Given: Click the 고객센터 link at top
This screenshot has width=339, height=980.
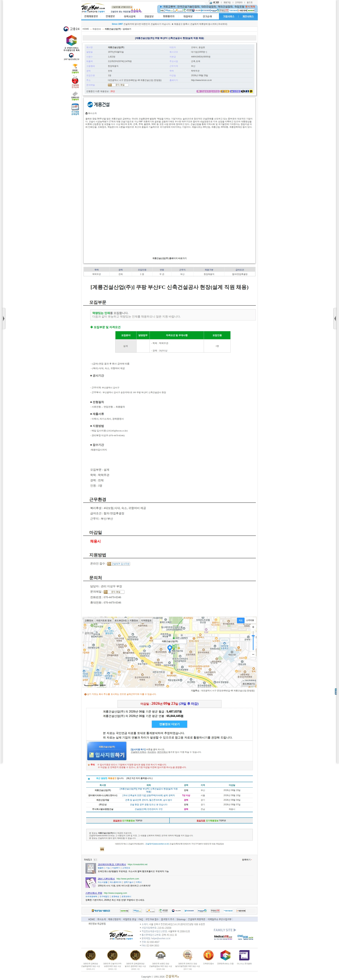Looking at the screenshot, I should coord(239,2).
